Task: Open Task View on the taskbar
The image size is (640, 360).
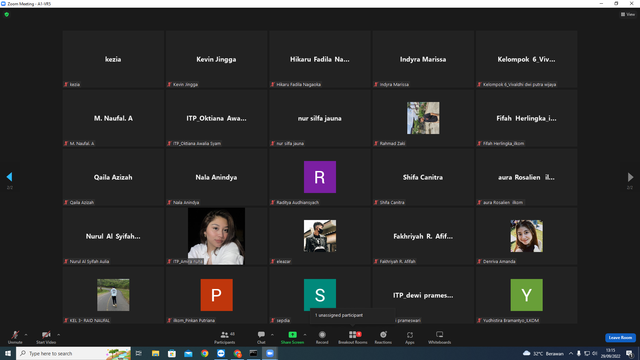Action: coord(139,353)
